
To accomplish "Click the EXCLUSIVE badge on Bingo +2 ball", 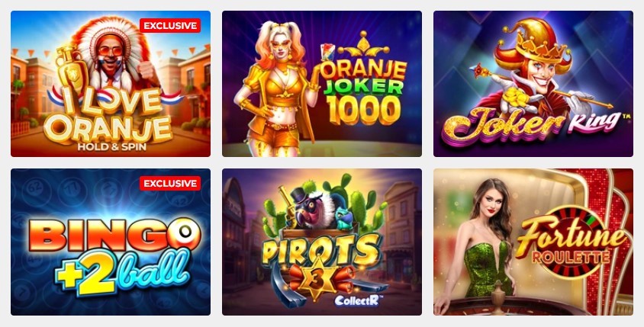I will click(170, 184).
